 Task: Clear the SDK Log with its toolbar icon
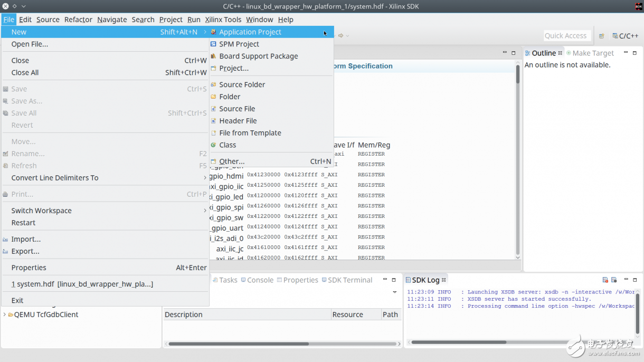[x=605, y=280]
